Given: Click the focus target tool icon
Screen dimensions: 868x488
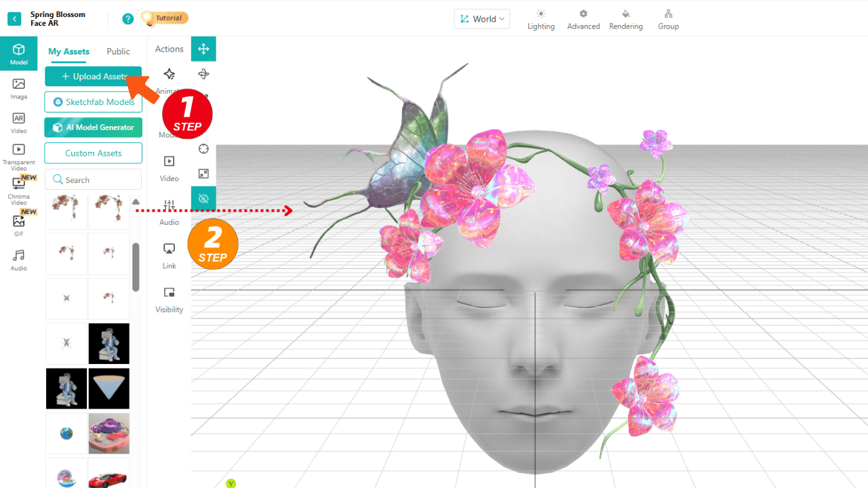Looking at the screenshot, I should click(x=203, y=149).
